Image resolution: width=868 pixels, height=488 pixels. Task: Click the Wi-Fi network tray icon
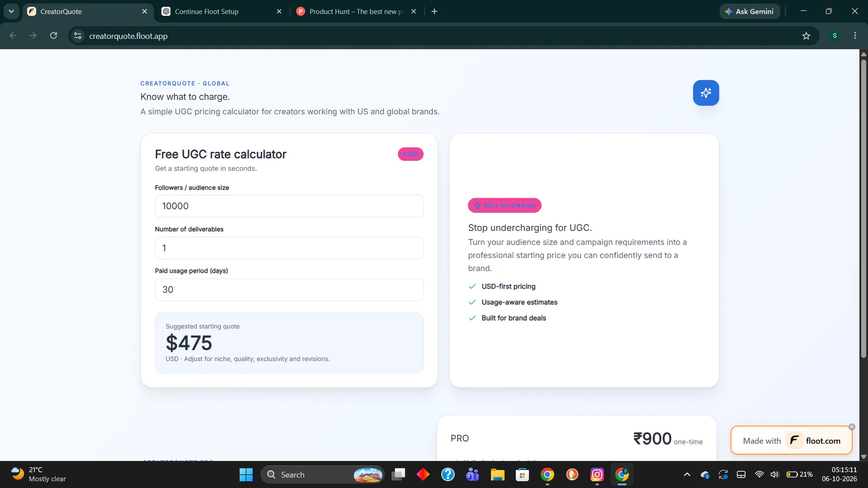(x=759, y=474)
